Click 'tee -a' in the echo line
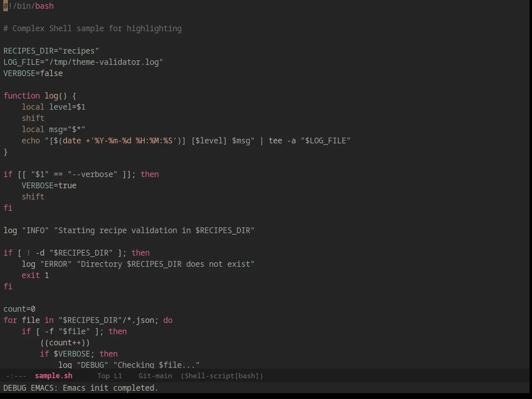 coord(282,140)
